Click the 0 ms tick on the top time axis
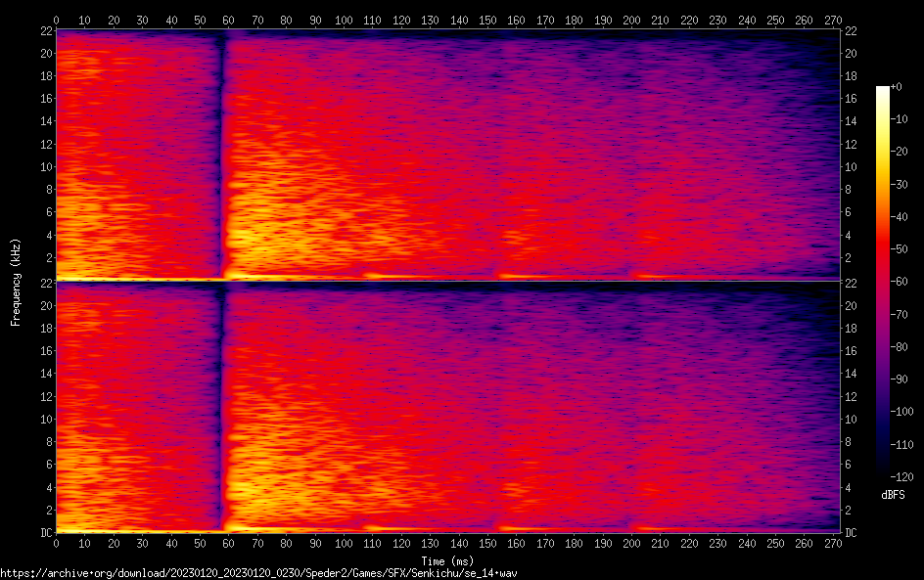Viewport: 924px width, 580px height. pos(56,20)
